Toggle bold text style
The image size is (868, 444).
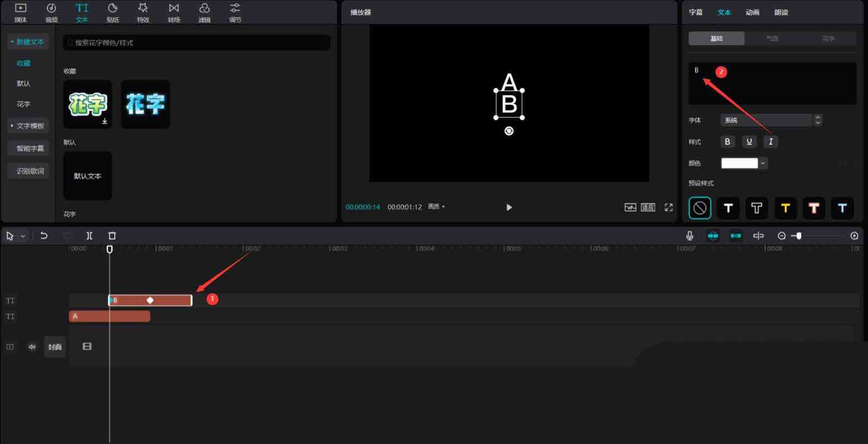pyautogui.click(x=727, y=142)
